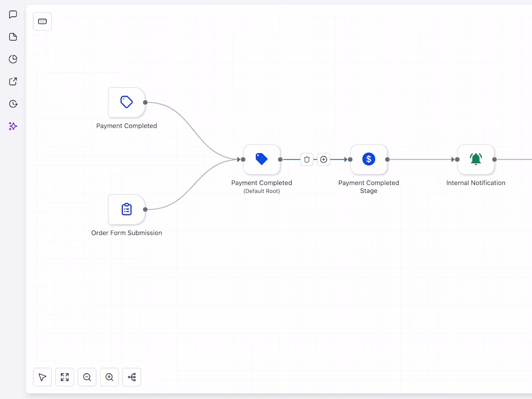
Task: Zoom in using the magnifier plus icon
Action: coord(109,377)
